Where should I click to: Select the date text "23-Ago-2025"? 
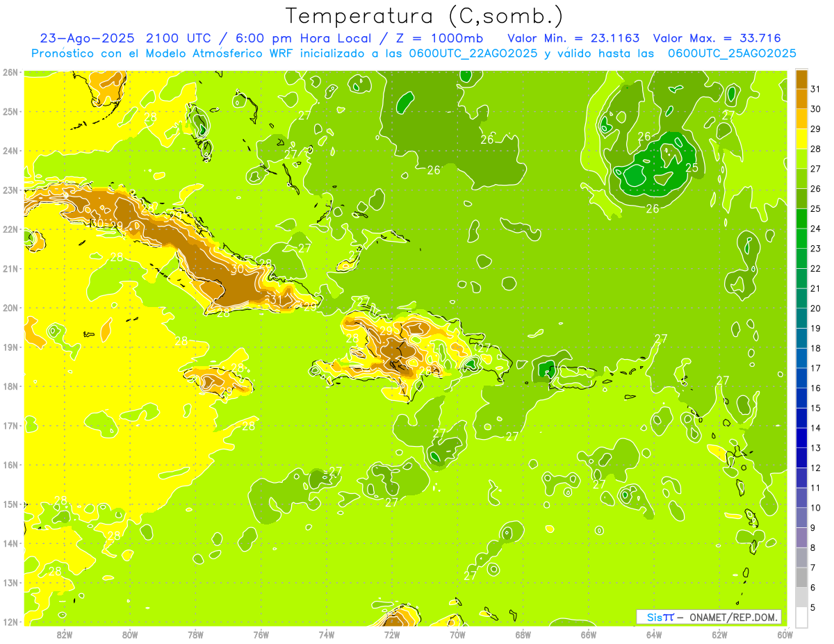86,38
